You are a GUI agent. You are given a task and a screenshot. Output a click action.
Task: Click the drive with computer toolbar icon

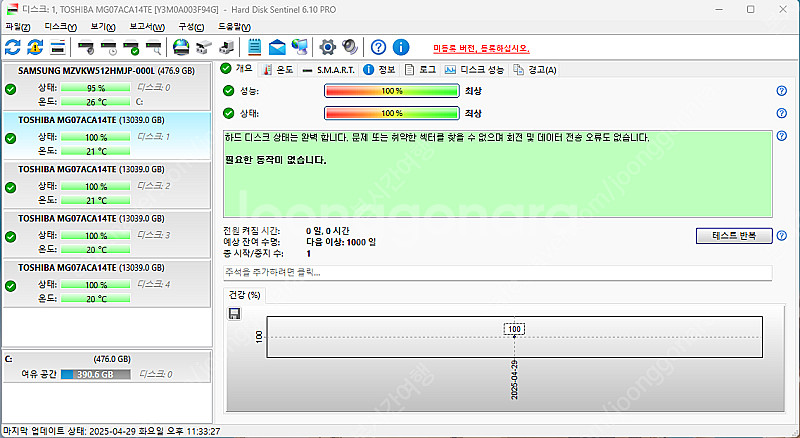(226, 47)
